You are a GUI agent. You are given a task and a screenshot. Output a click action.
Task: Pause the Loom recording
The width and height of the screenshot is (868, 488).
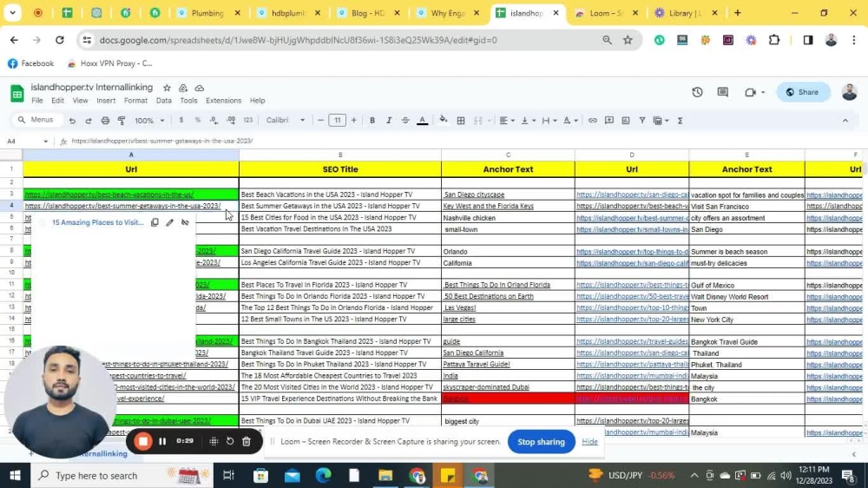162,441
